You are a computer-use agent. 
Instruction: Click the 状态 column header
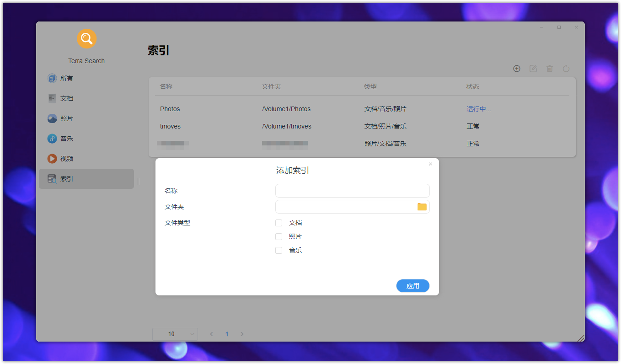(473, 86)
